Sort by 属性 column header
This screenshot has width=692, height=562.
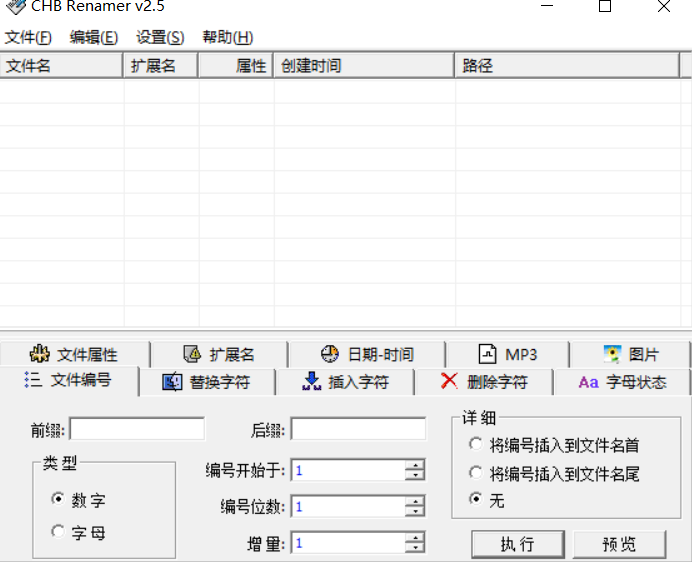click(x=236, y=66)
